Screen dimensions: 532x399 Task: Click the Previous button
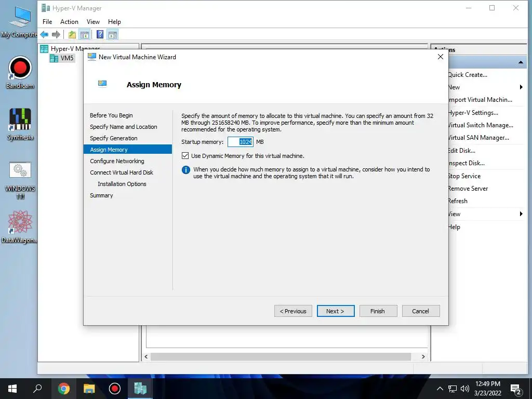coord(293,311)
